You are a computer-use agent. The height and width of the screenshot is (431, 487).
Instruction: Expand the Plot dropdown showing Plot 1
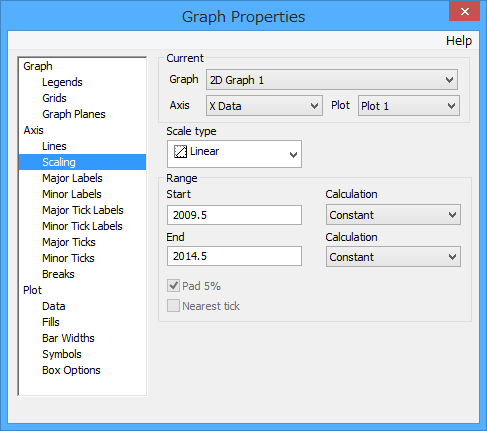[409, 106]
